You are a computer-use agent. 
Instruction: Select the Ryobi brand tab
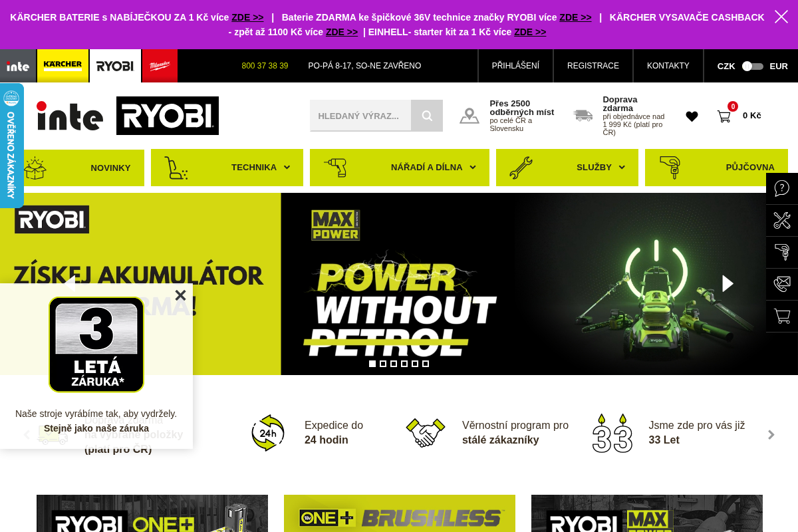[115, 66]
